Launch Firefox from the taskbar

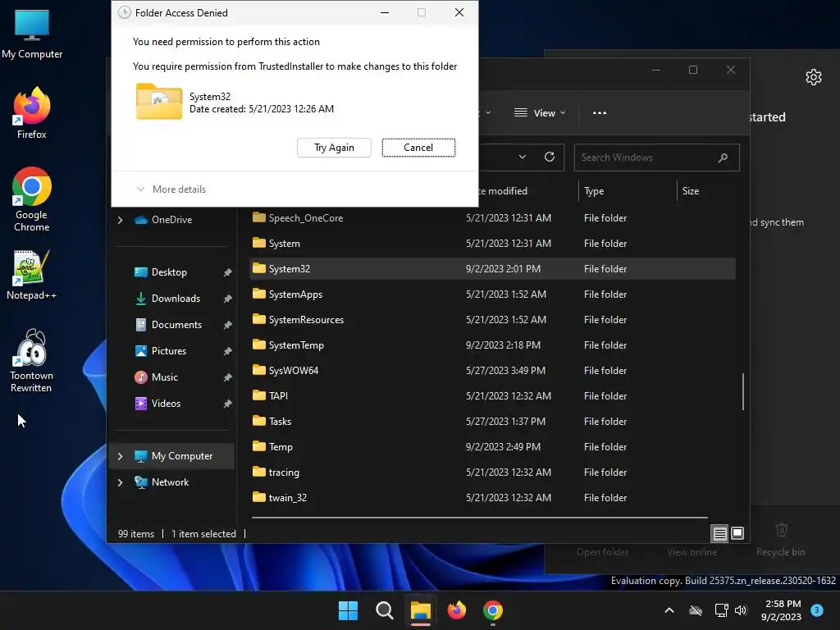456,610
